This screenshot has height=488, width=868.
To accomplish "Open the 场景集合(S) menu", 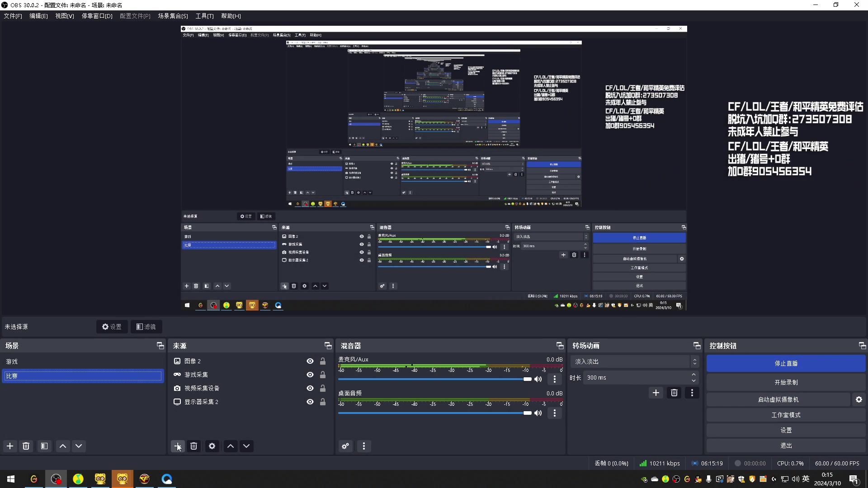I will [173, 16].
